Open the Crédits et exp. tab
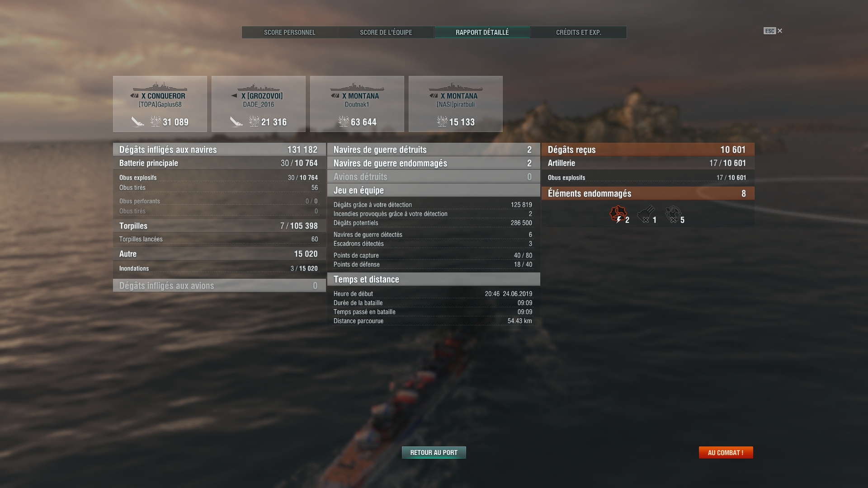The image size is (868, 488). pos(579,33)
